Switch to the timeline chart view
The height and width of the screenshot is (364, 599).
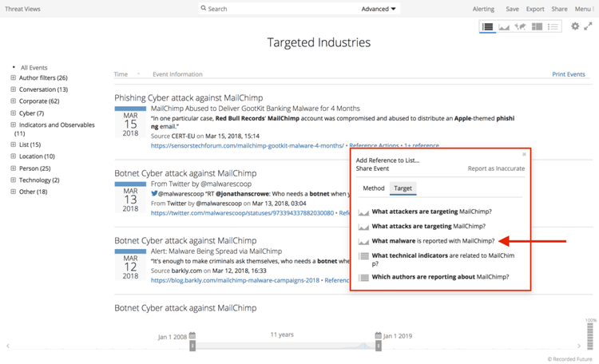504,27
